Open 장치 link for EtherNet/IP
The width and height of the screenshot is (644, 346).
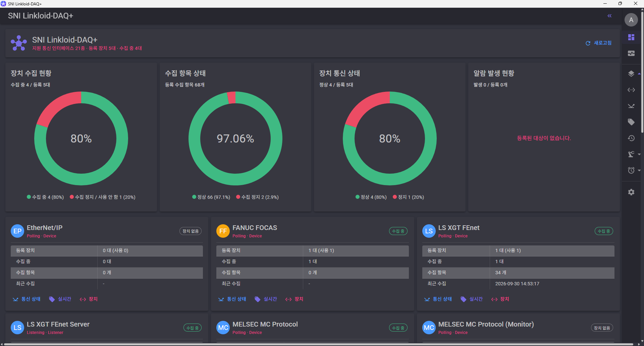(89, 299)
